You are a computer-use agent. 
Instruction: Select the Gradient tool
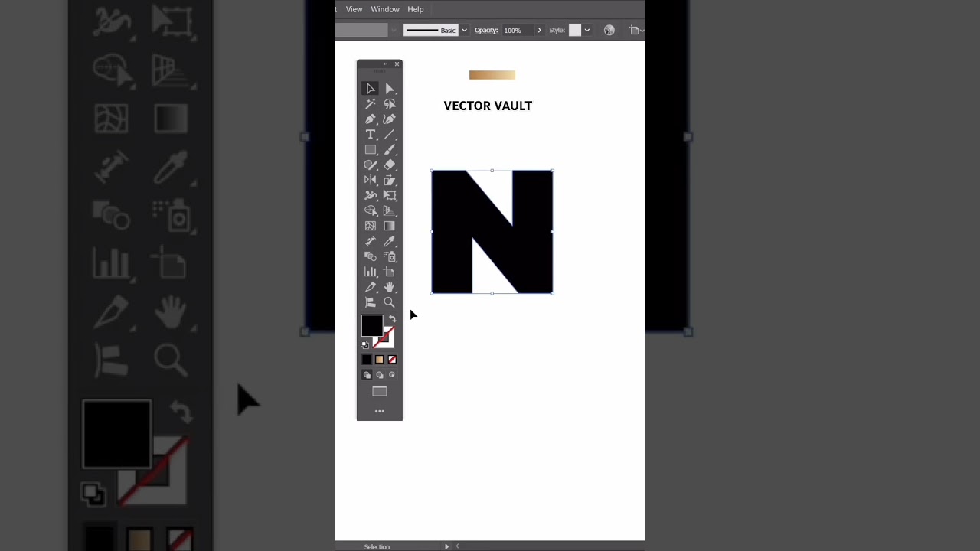pyautogui.click(x=390, y=227)
